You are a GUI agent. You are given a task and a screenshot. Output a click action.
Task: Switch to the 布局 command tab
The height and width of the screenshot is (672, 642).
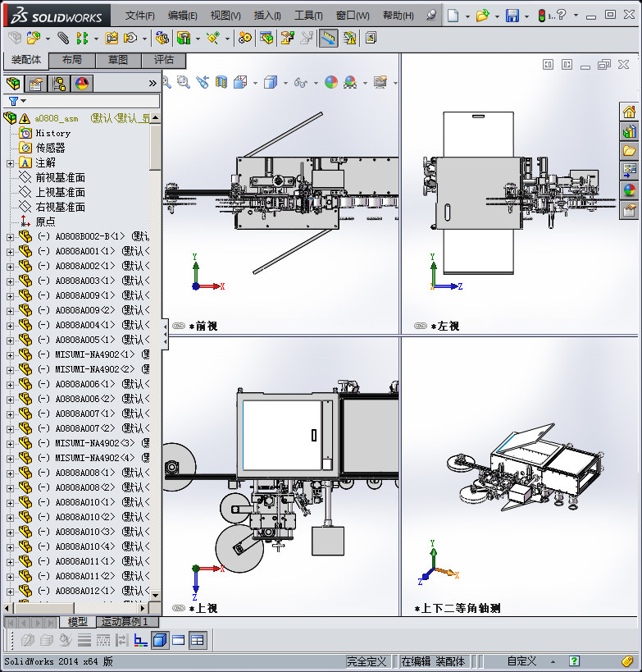pyautogui.click(x=72, y=60)
